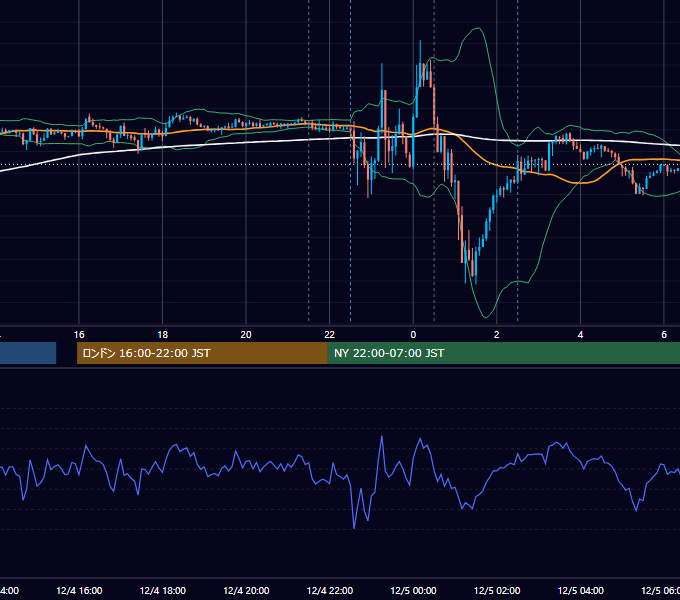The image size is (680, 600).
Task: Click the 12/4 20:00 time label
Action: [246, 590]
